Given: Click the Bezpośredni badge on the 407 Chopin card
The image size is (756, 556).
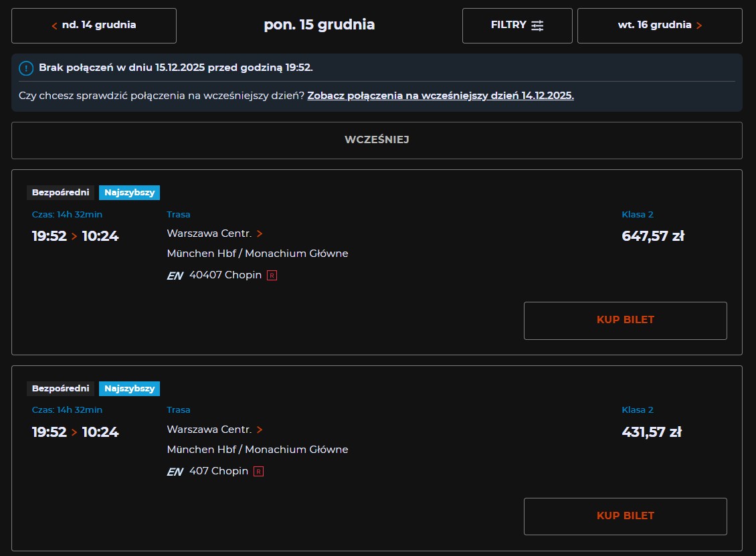Looking at the screenshot, I should 61,389.
